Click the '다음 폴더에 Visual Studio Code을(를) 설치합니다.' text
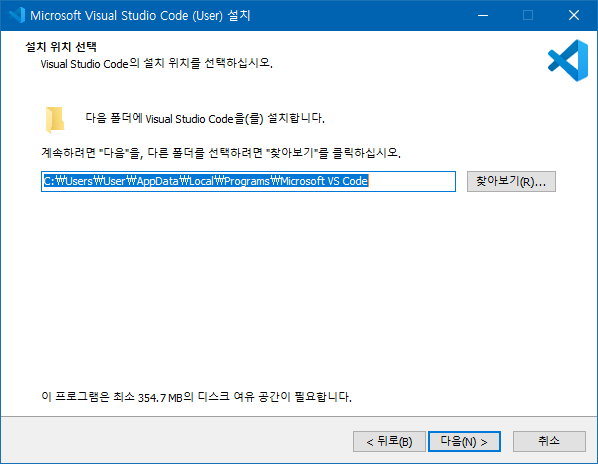This screenshot has width=598, height=464. (x=205, y=118)
